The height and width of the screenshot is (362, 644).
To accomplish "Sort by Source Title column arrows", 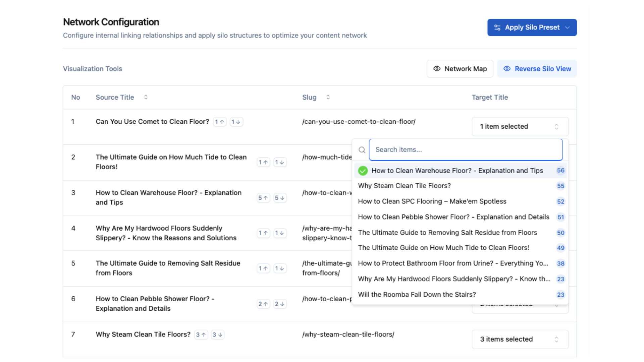I will tap(146, 97).
